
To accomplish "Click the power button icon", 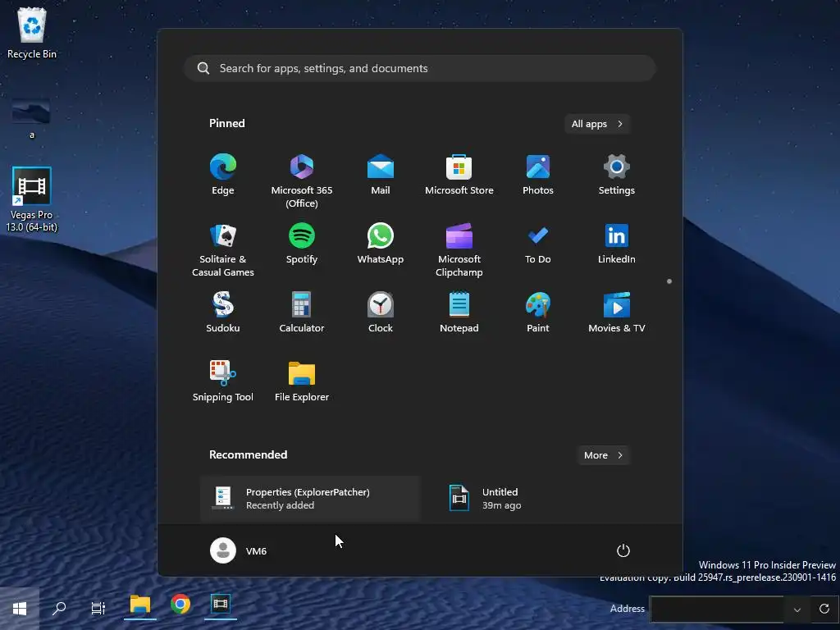I will (623, 550).
